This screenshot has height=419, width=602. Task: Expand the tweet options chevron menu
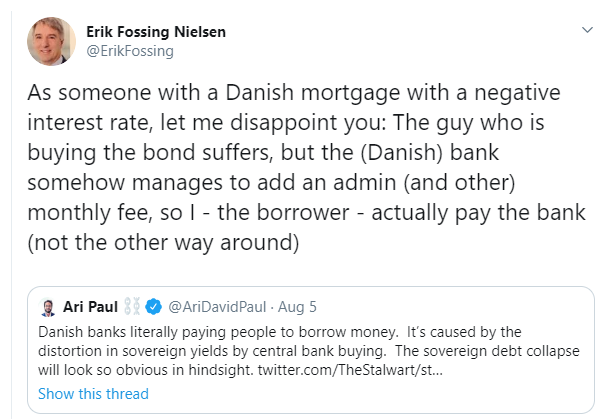[x=587, y=30]
